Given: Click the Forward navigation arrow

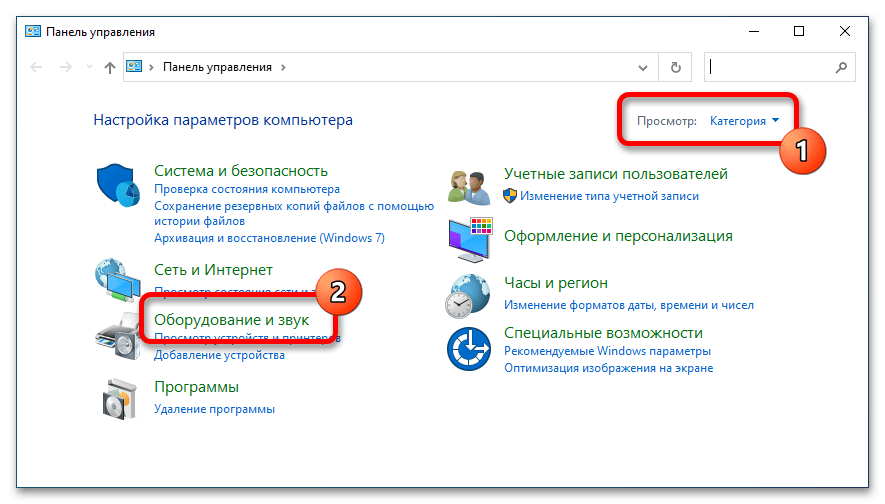Looking at the screenshot, I should tap(65, 67).
